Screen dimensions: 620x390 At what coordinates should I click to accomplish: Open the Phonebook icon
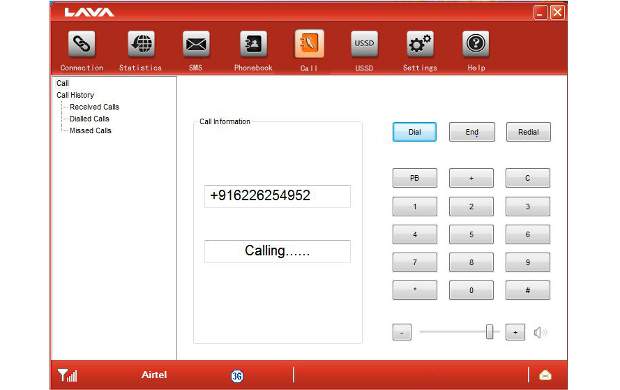pos(253,44)
